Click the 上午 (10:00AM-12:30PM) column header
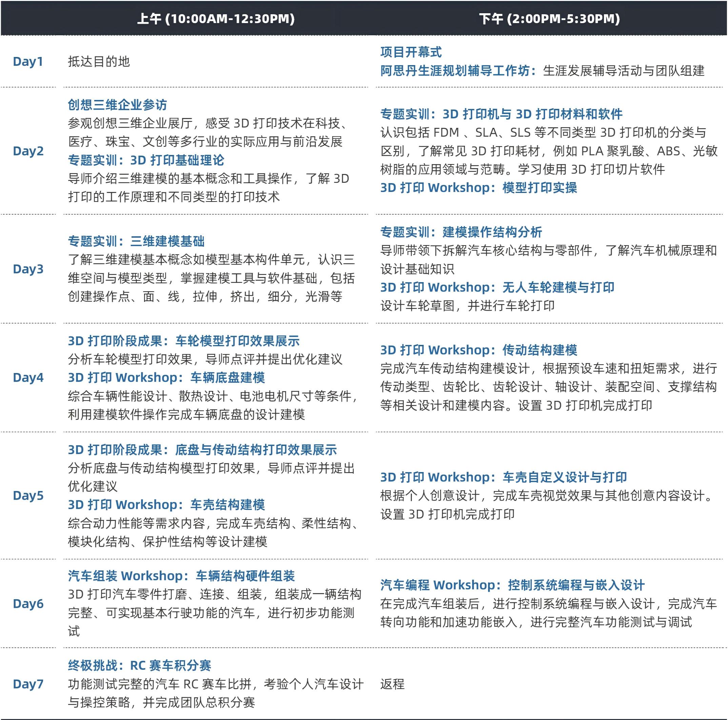This screenshot has height=720, width=728. click(216, 18)
